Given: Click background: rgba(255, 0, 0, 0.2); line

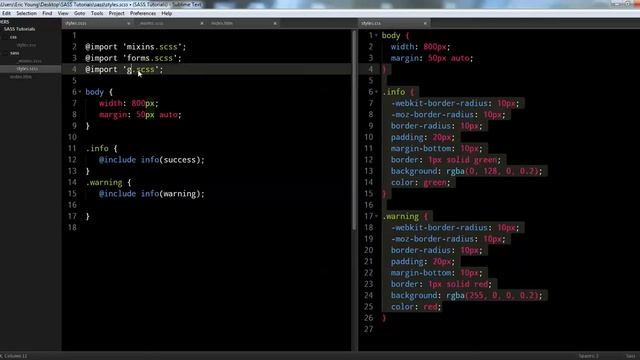Looking at the screenshot, I should (x=467, y=295).
